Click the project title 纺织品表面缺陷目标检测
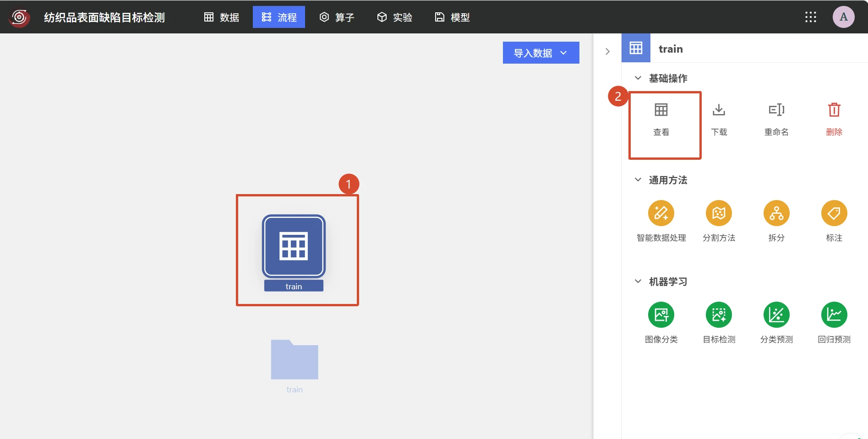 104,17
